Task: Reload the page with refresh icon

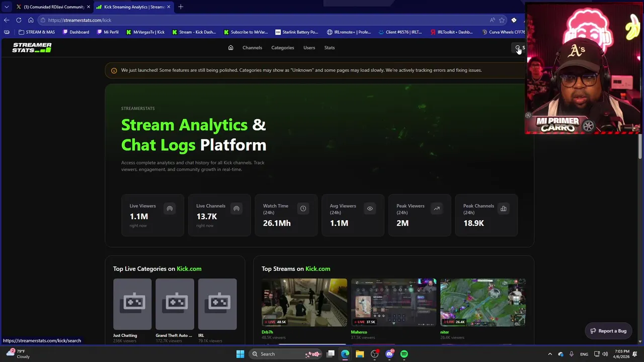Action: 19,20
